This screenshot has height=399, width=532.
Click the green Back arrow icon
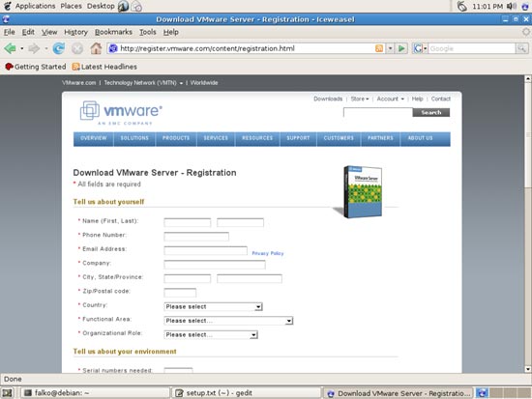click(11, 48)
